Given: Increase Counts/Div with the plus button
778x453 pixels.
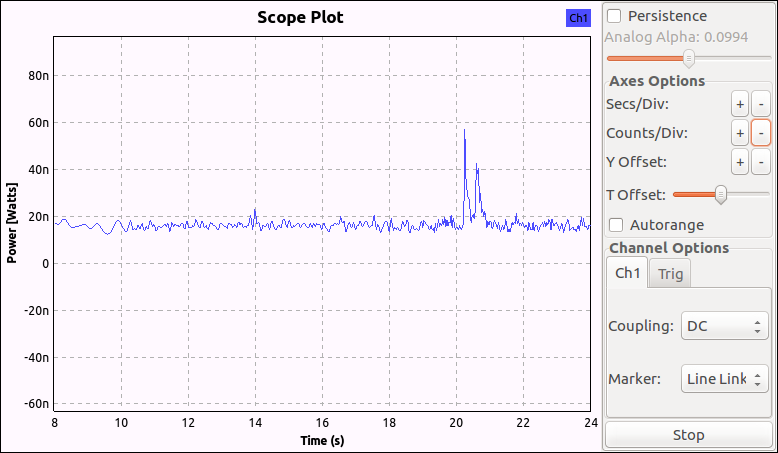Looking at the screenshot, I should click(x=740, y=132).
